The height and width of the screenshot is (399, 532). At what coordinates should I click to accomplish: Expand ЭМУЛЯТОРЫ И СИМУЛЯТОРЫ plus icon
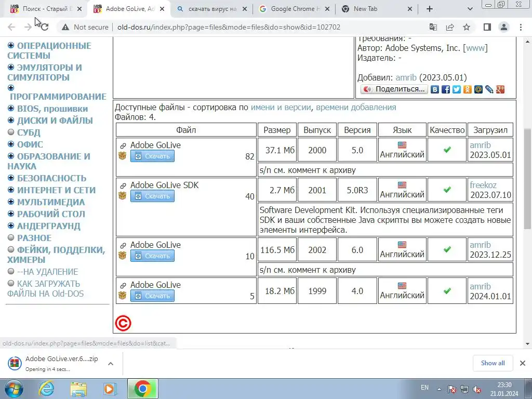click(11, 67)
